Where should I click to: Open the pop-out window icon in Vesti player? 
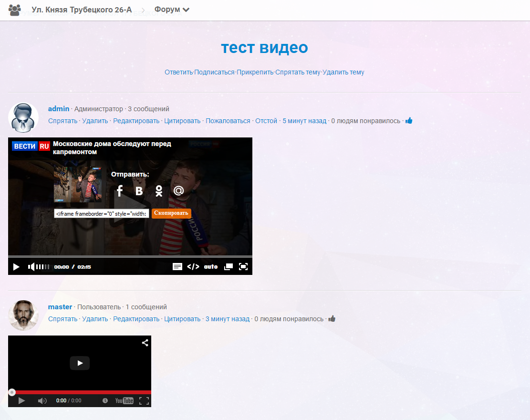click(x=229, y=267)
